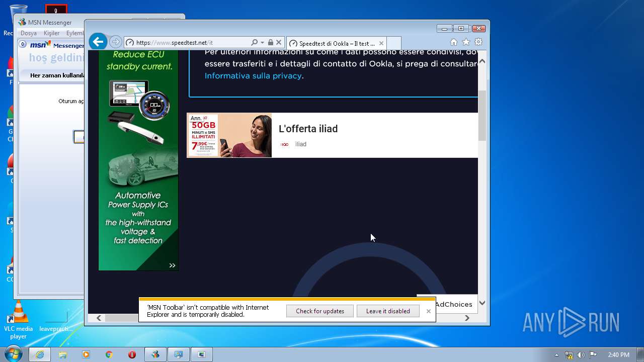Image resolution: width=644 pixels, height=362 pixels.
Task: Click the security lock icon in address bar
Action: click(270, 43)
